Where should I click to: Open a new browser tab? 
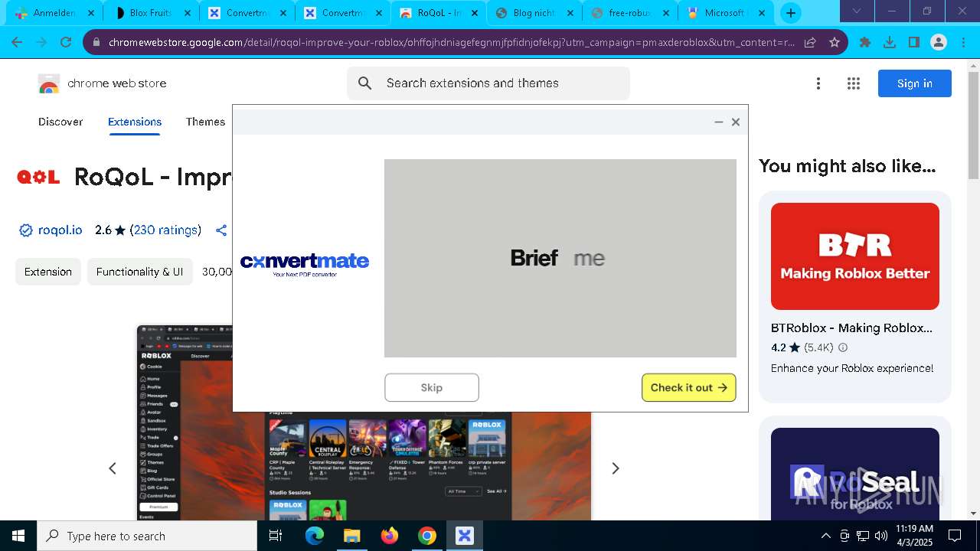tap(791, 13)
